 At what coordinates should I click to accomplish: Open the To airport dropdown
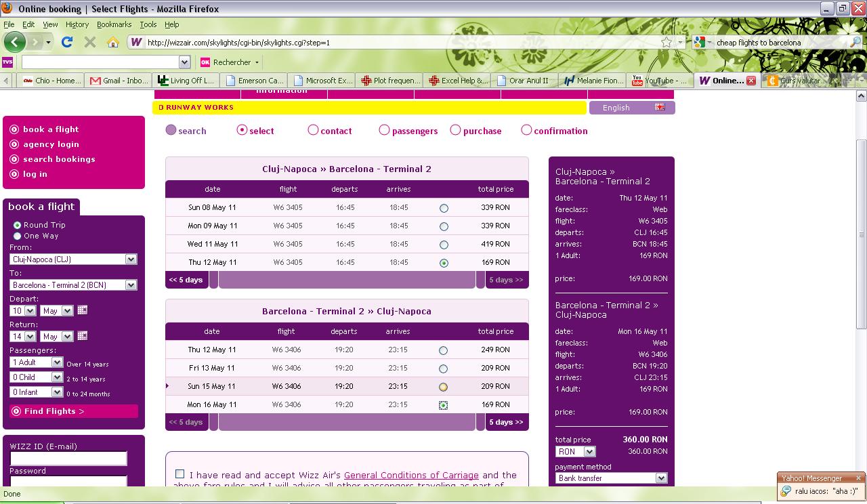[73, 285]
